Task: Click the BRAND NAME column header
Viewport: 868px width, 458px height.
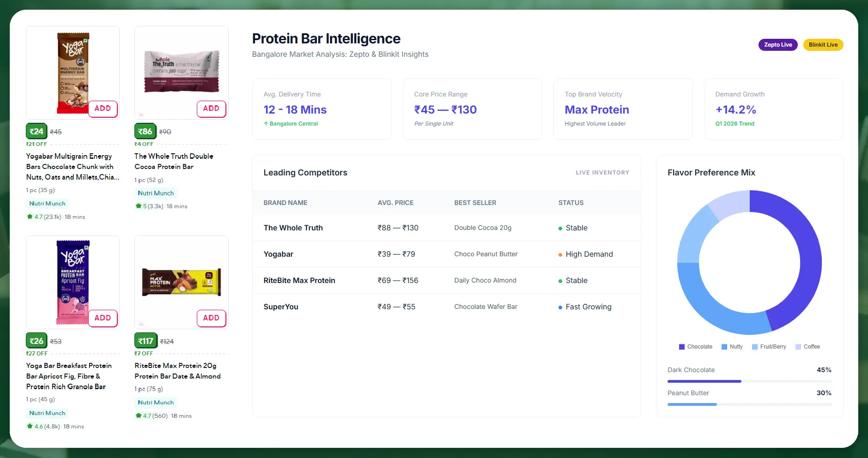Action: 285,203
